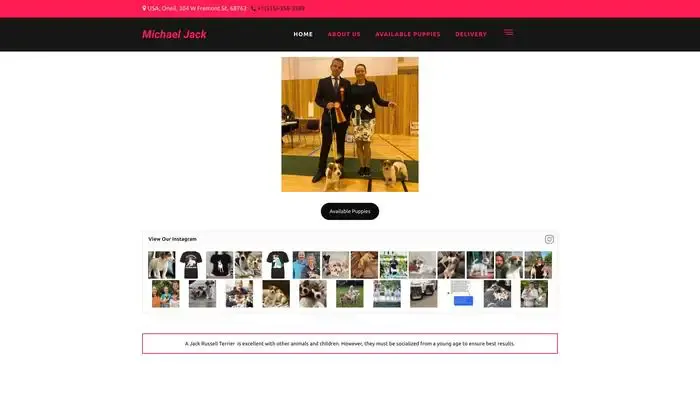Click the phone number in top bar
Viewport: 700px width, 394px height.
pos(281,8)
